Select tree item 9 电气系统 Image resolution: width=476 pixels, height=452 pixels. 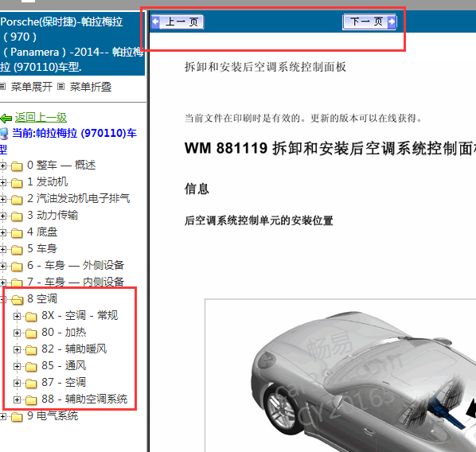[53, 415]
